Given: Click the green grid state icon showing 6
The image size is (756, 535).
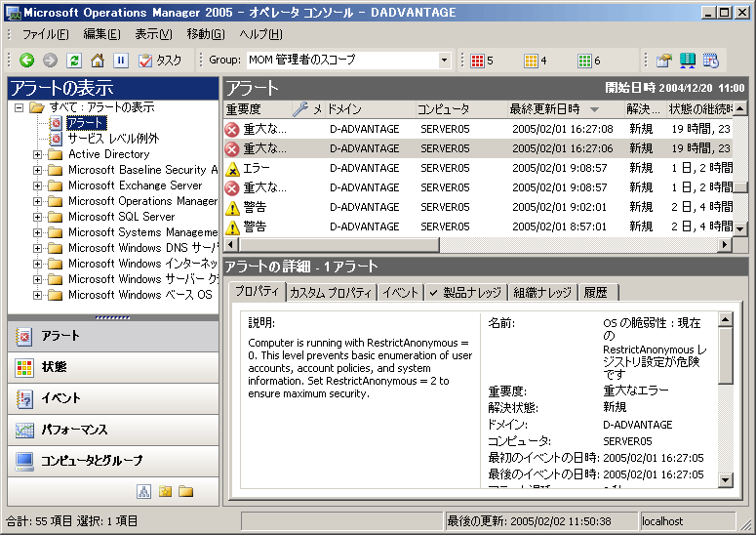Looking at the screenshot, I should (x=584, y=61).
